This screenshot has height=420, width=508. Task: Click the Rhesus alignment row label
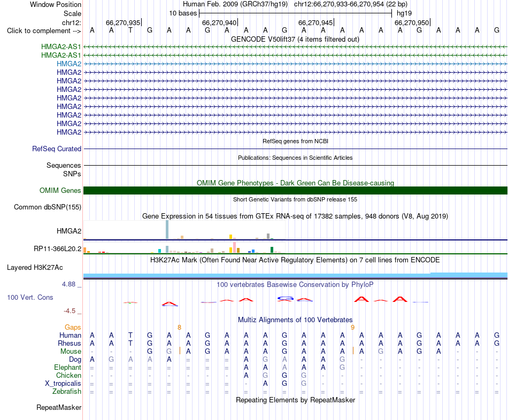point(70,343)
